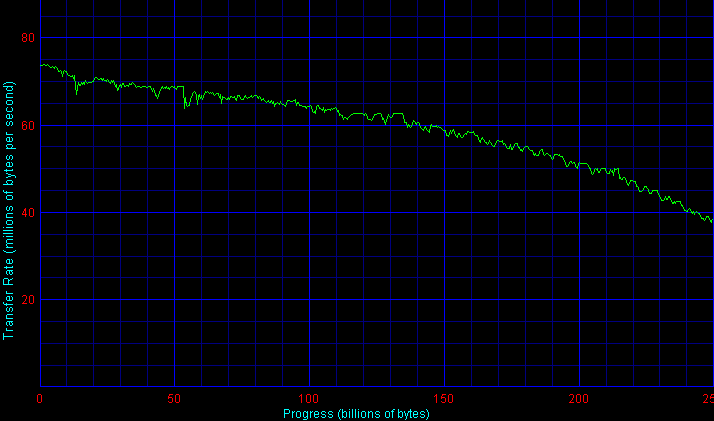The image size is (714, 421).
Task: Click the Progress (billions of bytes) axis title
Action: click(356, 414)
